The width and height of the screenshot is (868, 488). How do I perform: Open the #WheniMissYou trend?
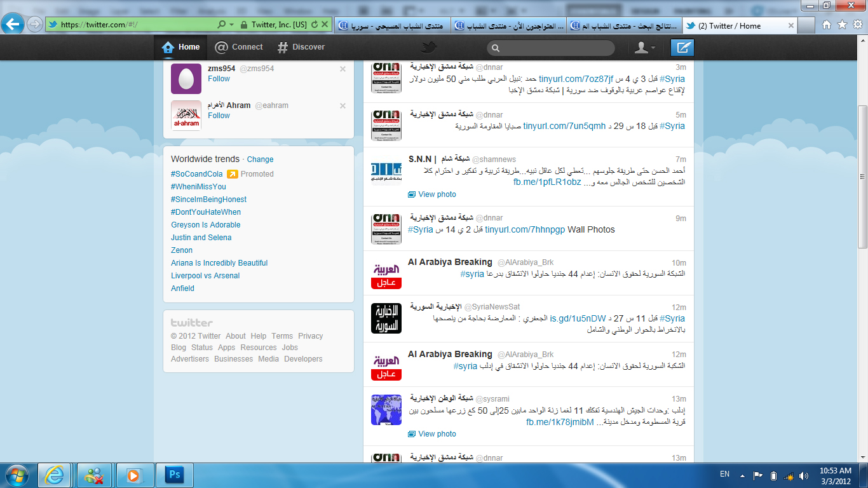[198, 187]
